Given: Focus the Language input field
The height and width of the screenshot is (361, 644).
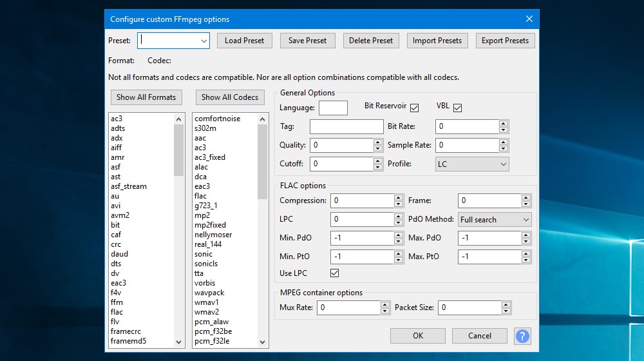Looking at the screenshot, I should click(333, 108).
